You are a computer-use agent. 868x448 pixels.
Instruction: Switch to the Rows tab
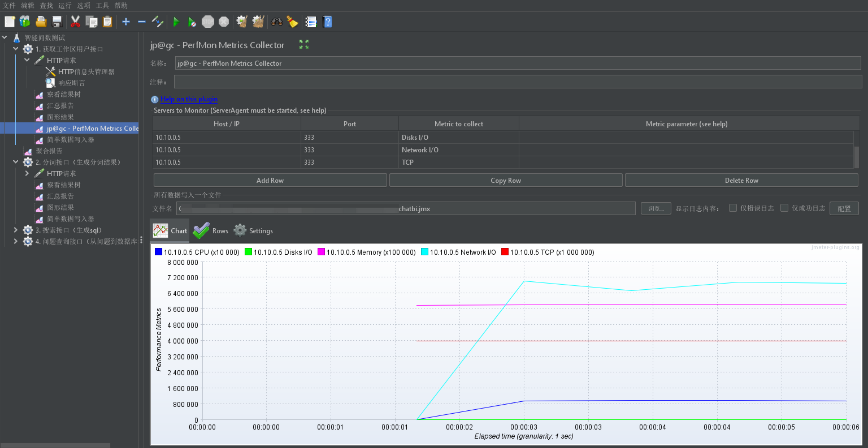211,231
